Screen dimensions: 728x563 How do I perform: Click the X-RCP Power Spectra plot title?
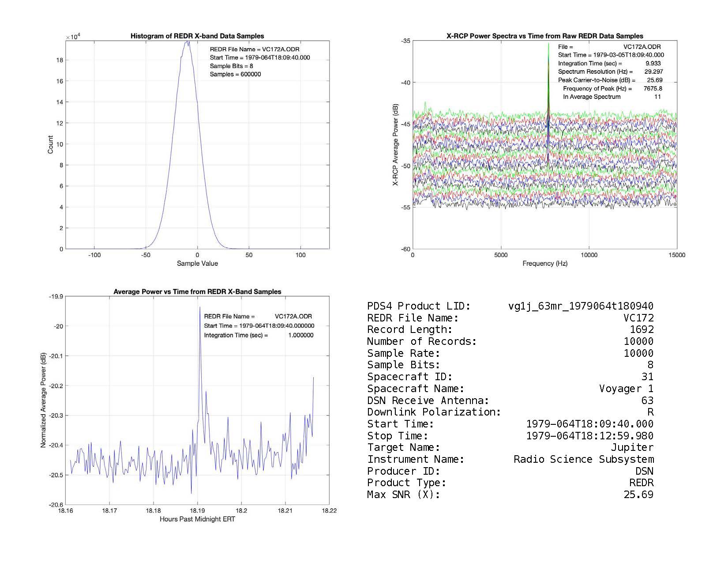tap(544, 36)
